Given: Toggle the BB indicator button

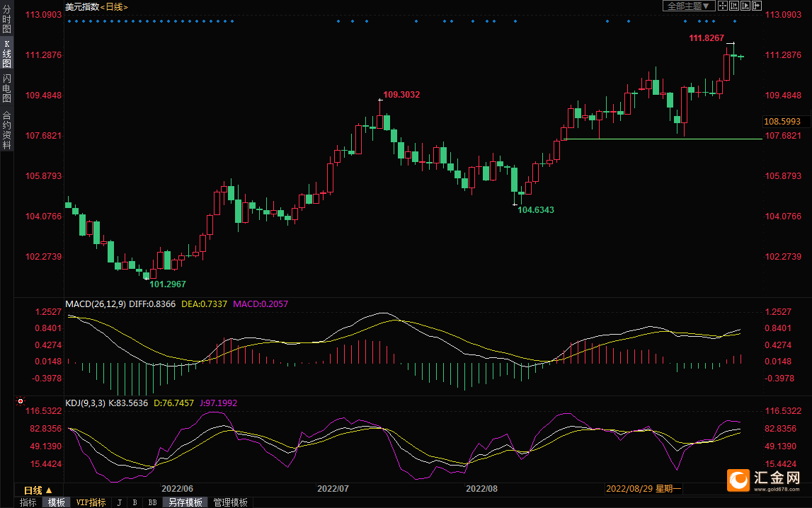Looking at the screenshot, I should coord(151,502).
